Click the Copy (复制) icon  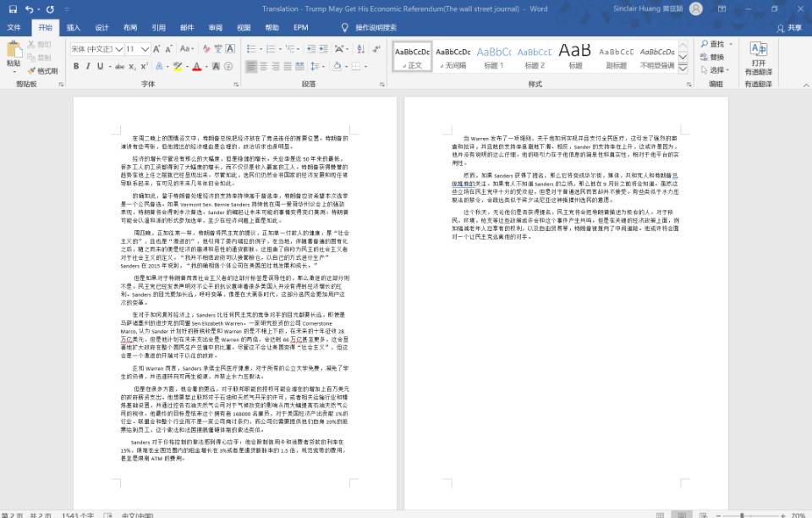pyautogui.click(x=32, y=58)
